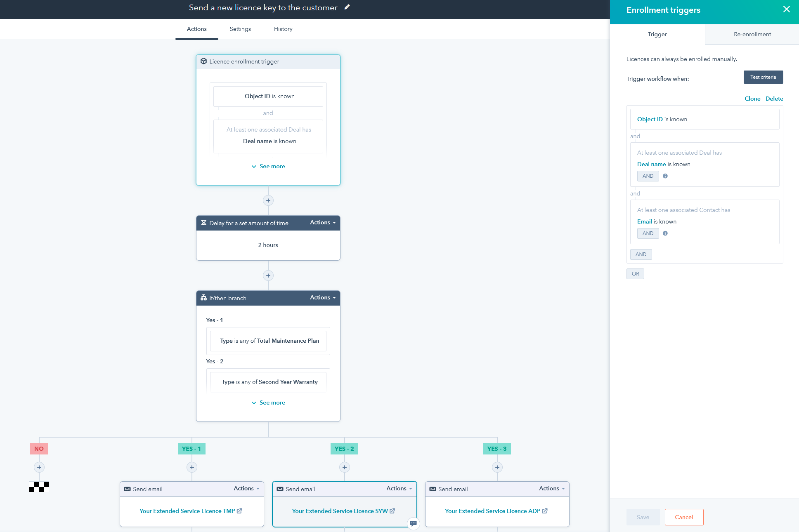The height and width of the screenshot is (532, 799).
Task: Click info icon beside Deal name AND
Action: pyautogui.click(x=665, y=176)
